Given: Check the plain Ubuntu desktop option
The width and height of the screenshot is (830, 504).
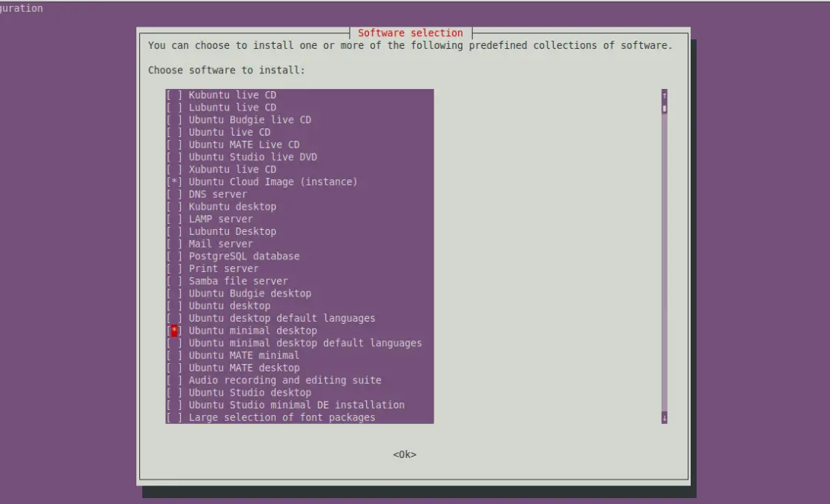Looking at the screenshot, I should (x=174, y=306).
